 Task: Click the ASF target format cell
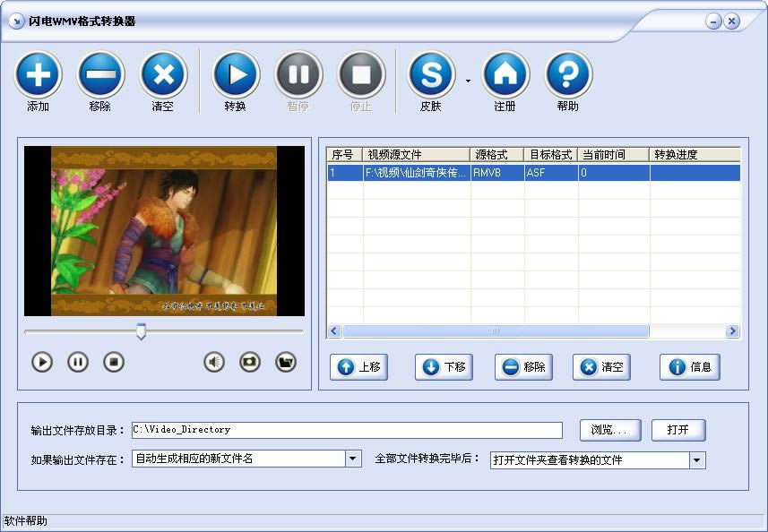click(551, 173)
